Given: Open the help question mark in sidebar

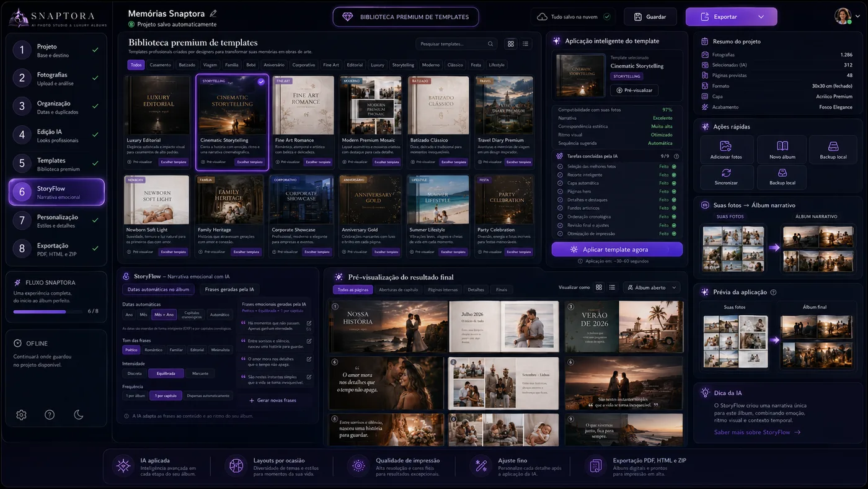Looking at the screenshot, I should pyautogui.click(x=50, y=415).
